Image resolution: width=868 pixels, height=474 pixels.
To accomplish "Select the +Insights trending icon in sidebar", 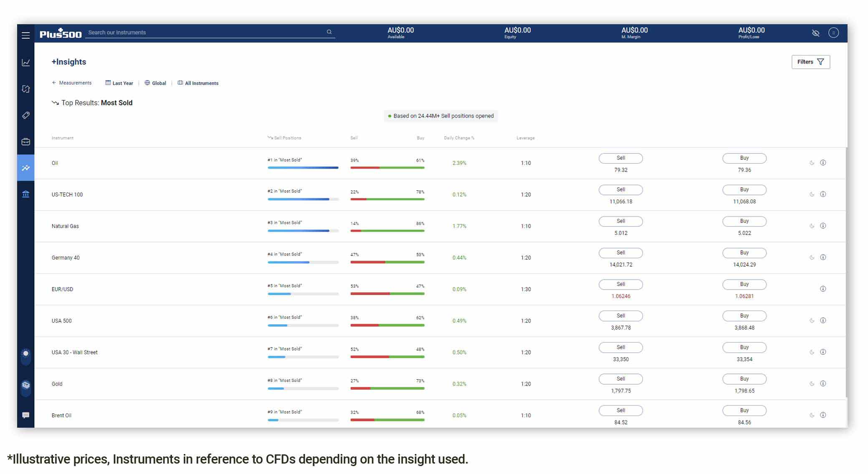I will (25, 168).
